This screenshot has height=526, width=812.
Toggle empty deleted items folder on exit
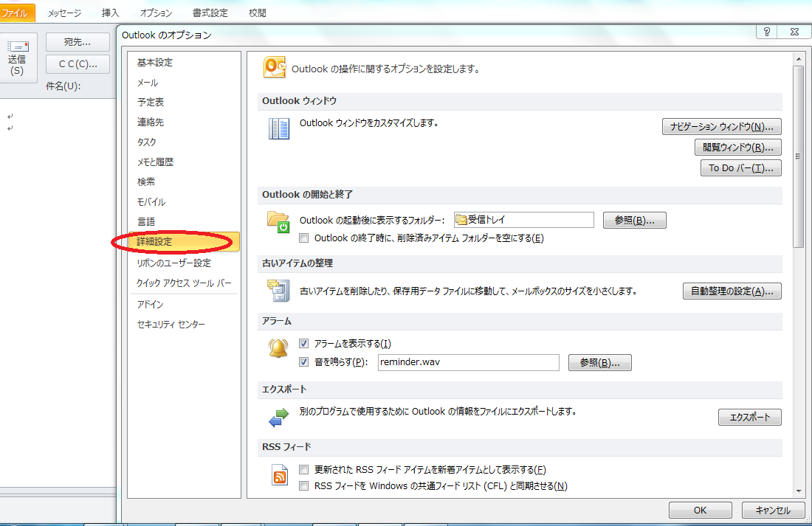(x=304, y=238)
